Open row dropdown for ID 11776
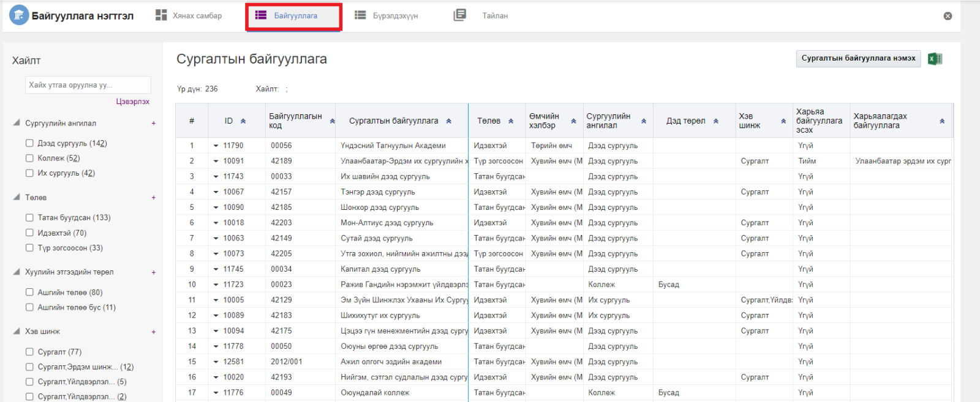The height and width of the screenshot is (402, 980). (216, 393)
